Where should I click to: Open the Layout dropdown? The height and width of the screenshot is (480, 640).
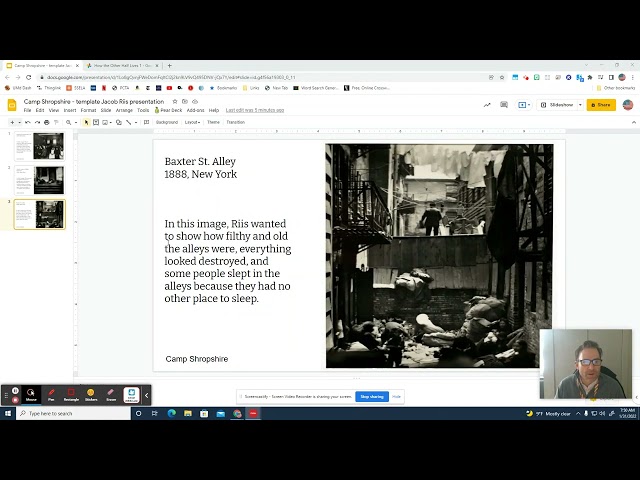point(192,122)
